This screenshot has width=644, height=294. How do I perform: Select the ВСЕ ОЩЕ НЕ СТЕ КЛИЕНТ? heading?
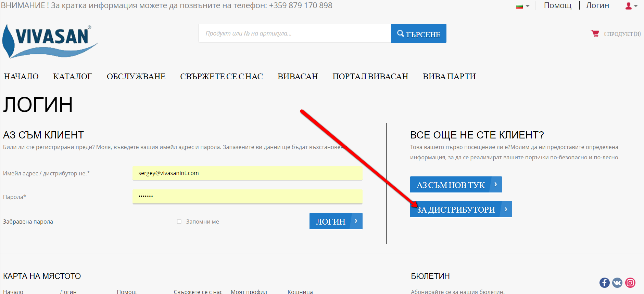[477, 135]
